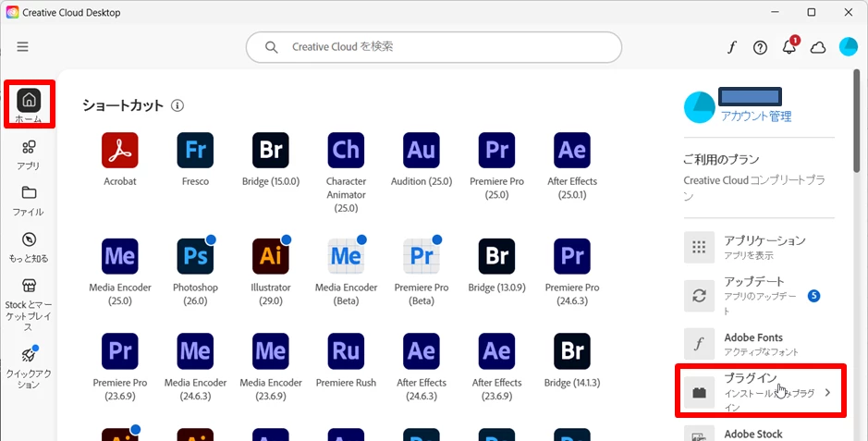Click the ご利用のプラン heading
Screen dimensions: 868x441
721,159
